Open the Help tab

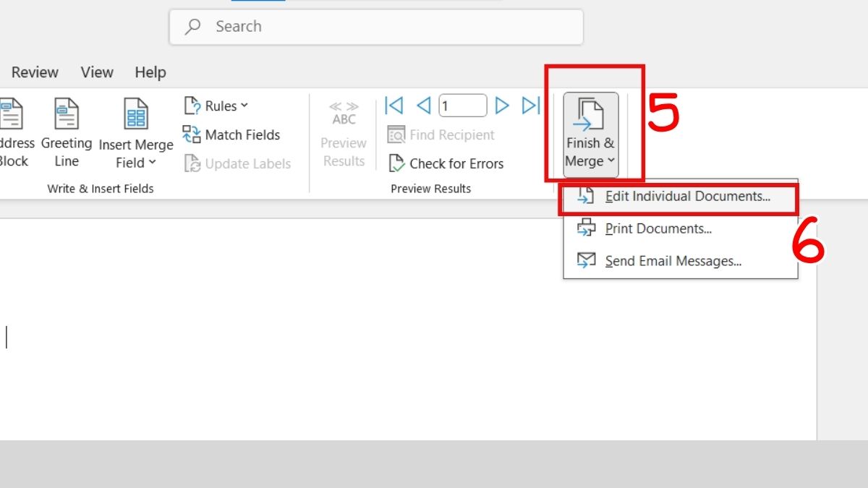[x=150, y=72]
